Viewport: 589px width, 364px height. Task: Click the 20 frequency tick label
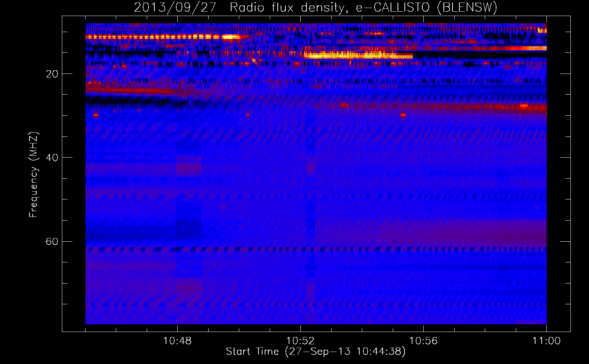click(x=52, y=74)
